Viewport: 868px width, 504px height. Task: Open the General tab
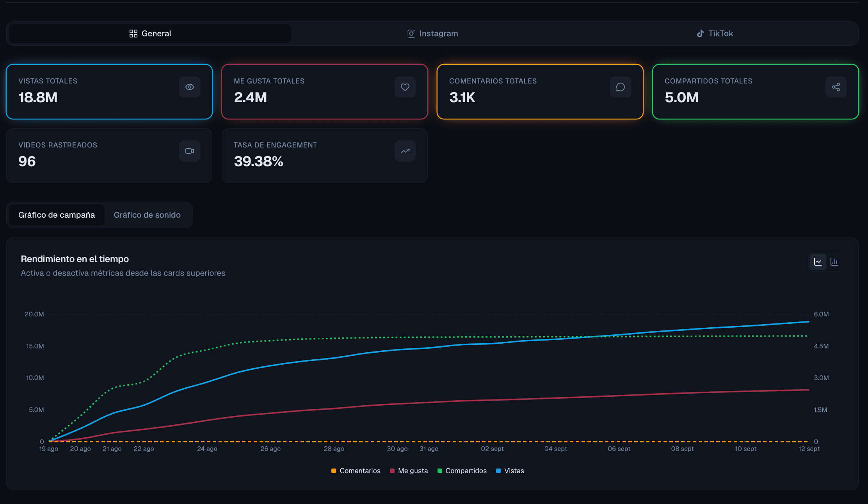[x=150, y=34]
